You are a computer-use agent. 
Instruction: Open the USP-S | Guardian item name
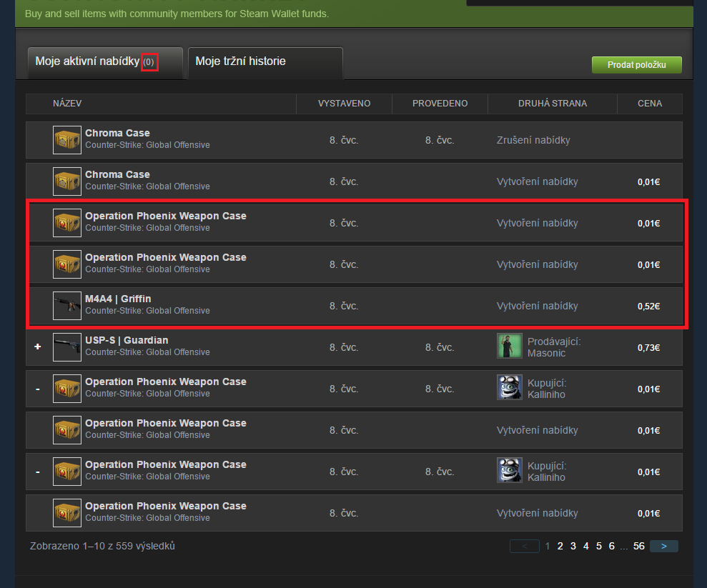(x=127, y=340)
